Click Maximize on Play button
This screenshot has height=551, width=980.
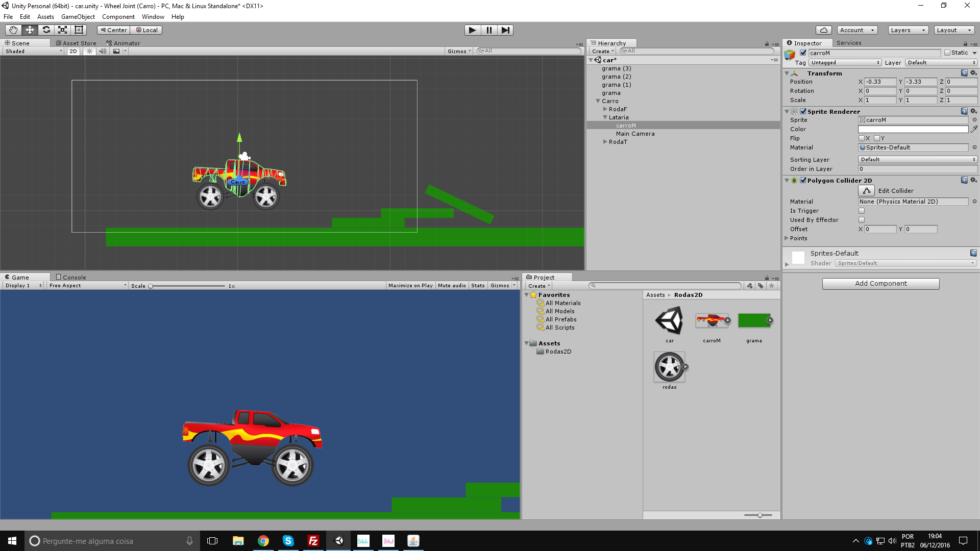tap(410, 286)
